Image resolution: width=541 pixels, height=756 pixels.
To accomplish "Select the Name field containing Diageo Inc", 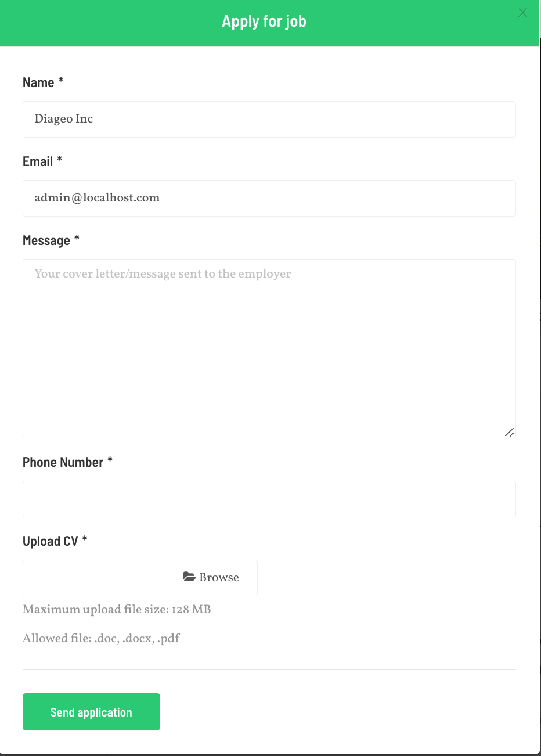I will (269, 119).
